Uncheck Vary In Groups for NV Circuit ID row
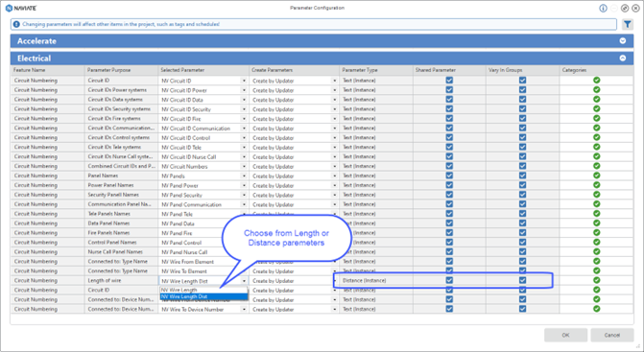The width and height of the screenshot is (644, 352). point(522,80)
